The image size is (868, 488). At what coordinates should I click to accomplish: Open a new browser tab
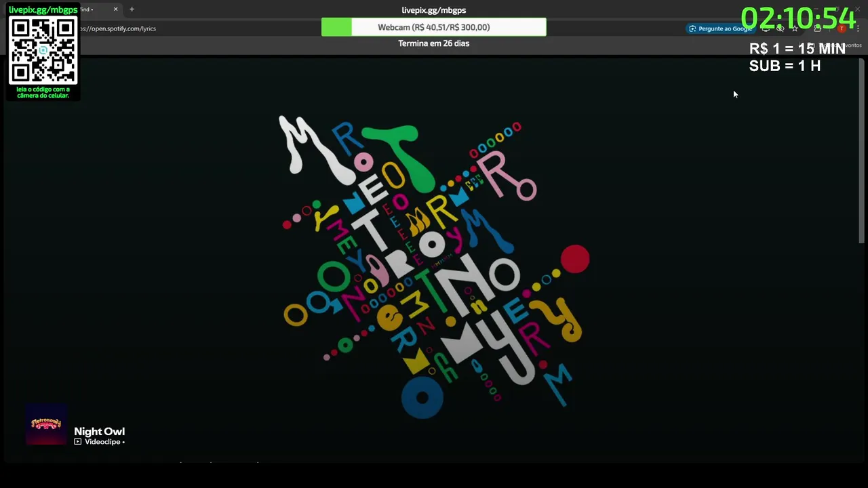pos(132,9)
